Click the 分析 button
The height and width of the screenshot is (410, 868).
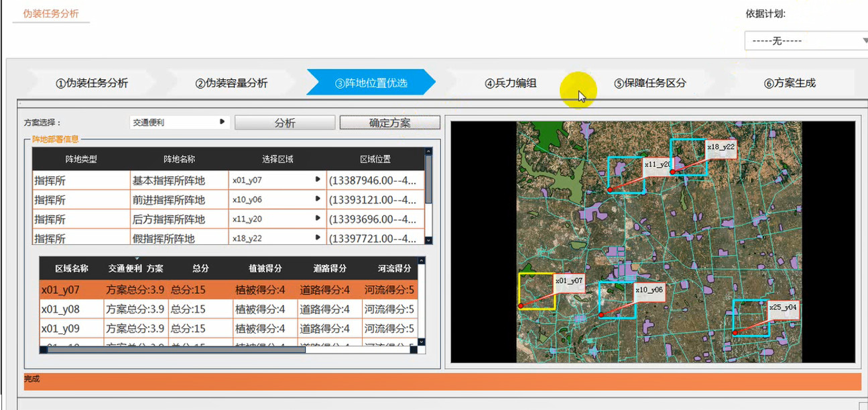(285, 123)
